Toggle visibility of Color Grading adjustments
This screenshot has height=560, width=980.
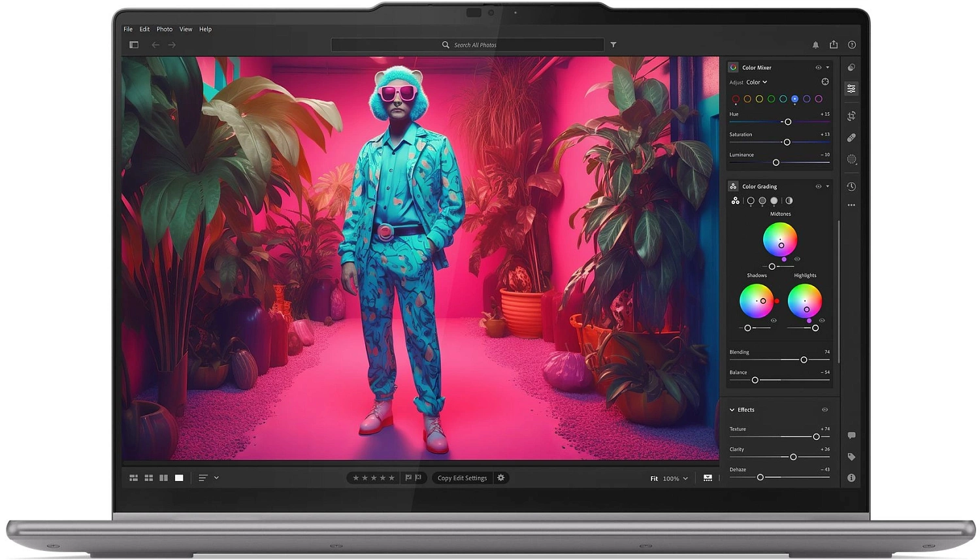(818, 186)
